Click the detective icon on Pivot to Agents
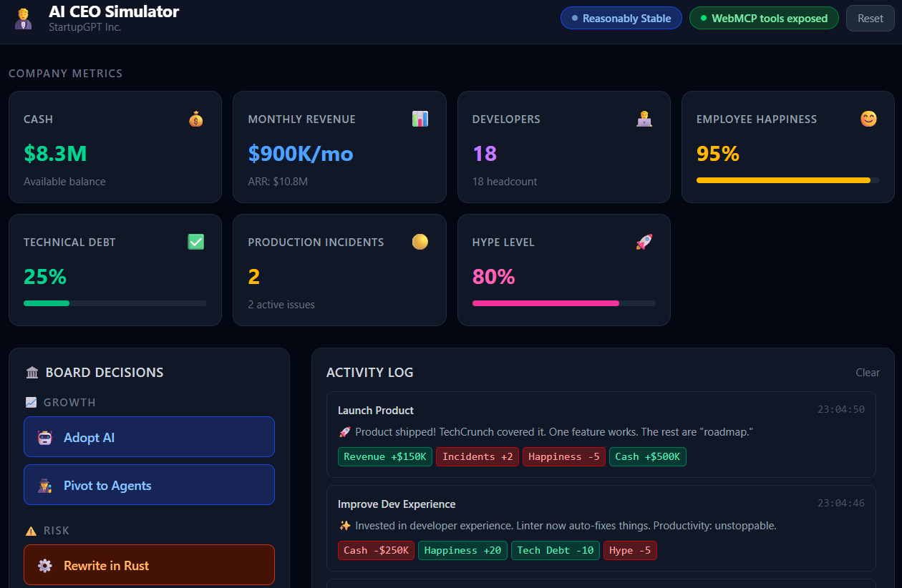The width and height of the screenshot is (902, 588). [45, 486]
